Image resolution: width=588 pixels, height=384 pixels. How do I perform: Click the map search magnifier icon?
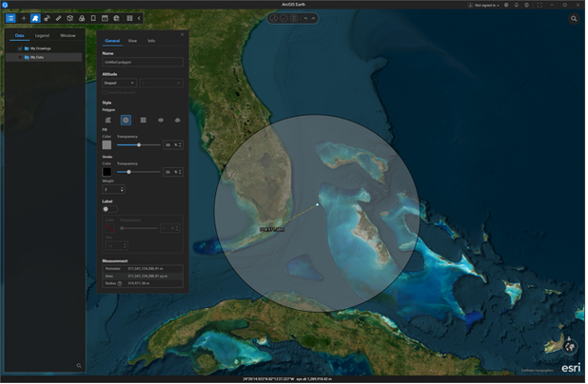[x=576, y=18]
